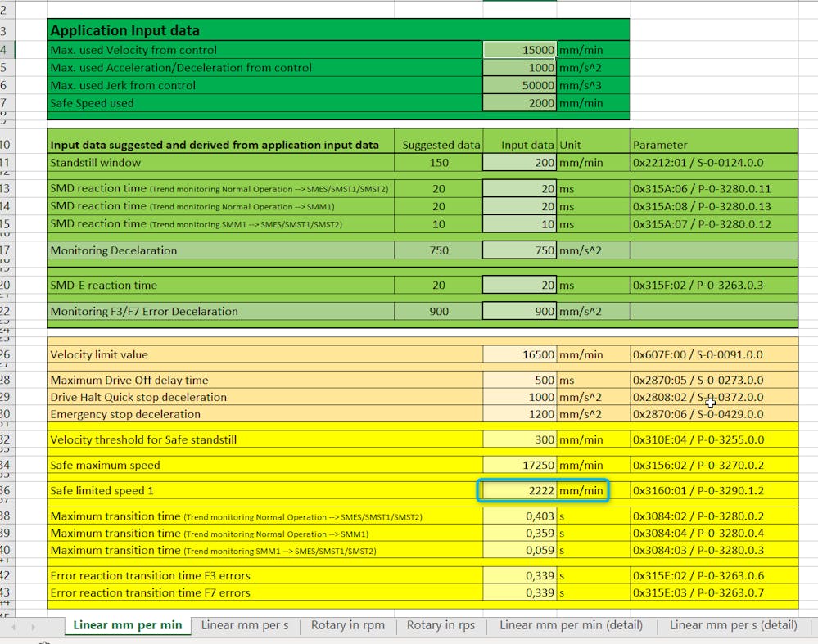Select SMD-E reaction time input 20
Image resolution: width=818 pixels, height=644 pixels.
[520, 286]
